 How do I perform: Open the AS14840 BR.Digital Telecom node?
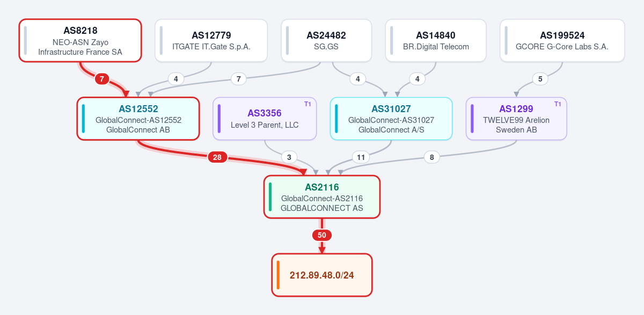[436, 41]
